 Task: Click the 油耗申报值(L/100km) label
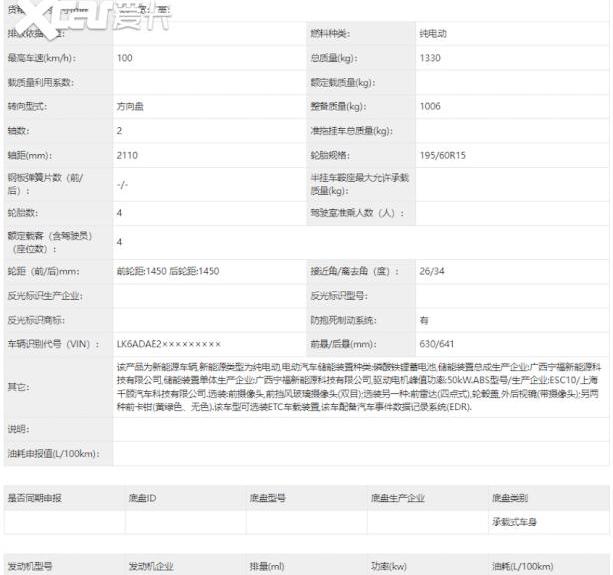tap(54, 453)
